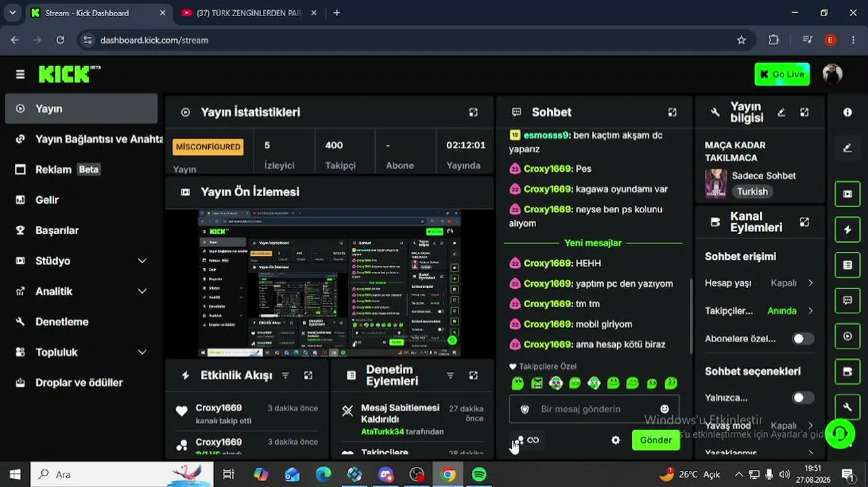Viewport: 868px width, 487px height.
Task: Toggle the moderation list widget in right rail
Action: coord(848,265)
